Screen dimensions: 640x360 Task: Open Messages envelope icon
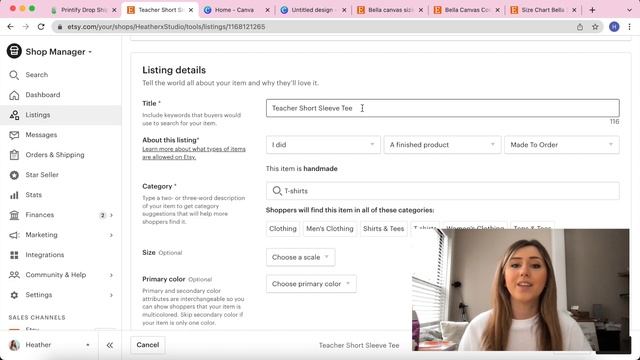14,135
